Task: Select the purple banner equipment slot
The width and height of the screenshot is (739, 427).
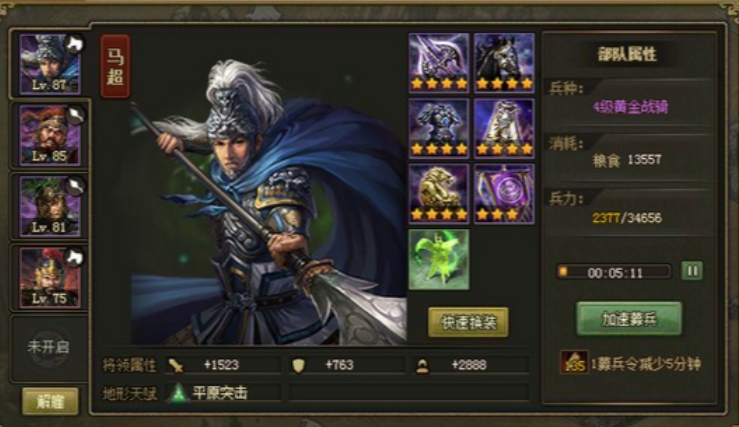Action: point(504,194)
